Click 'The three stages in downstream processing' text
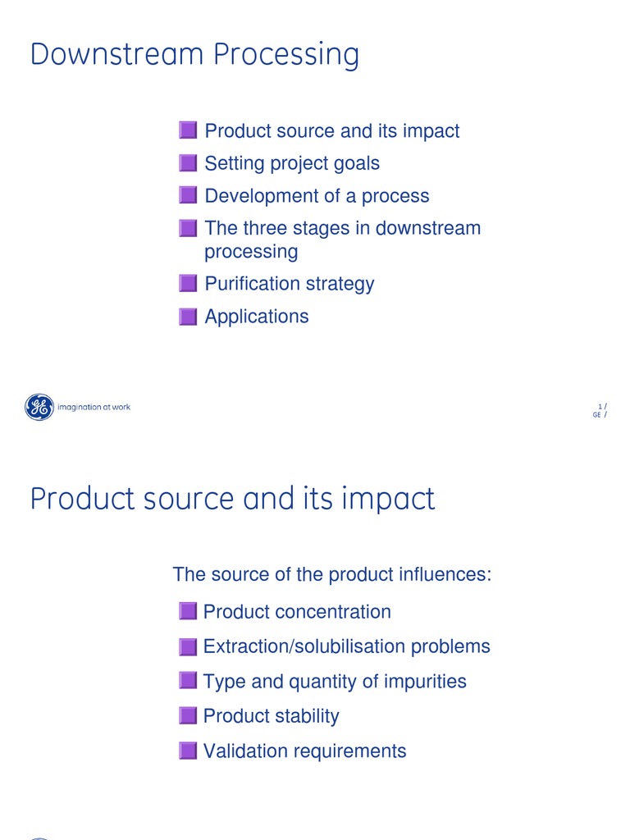 (x=342, y=240)
